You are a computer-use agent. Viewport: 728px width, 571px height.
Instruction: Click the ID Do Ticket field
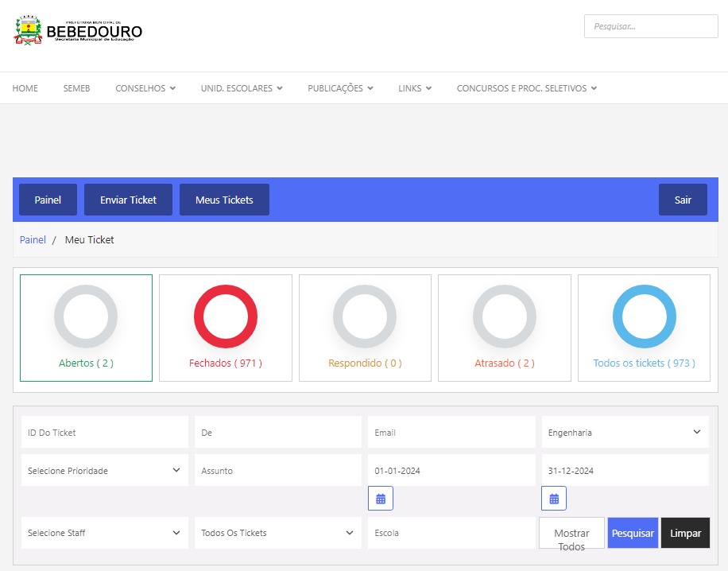[x=104, y=433]
